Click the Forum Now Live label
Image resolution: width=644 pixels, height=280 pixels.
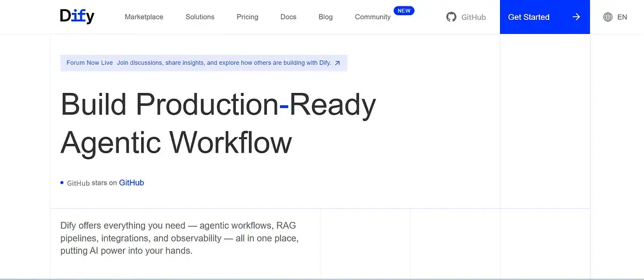tap(90, 63)
